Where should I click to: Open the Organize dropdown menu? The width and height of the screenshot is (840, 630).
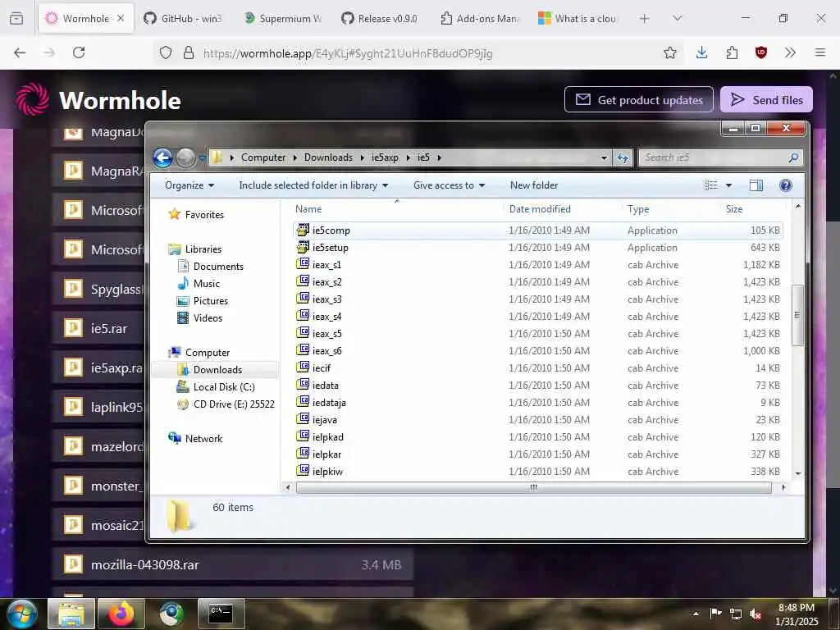189,185
